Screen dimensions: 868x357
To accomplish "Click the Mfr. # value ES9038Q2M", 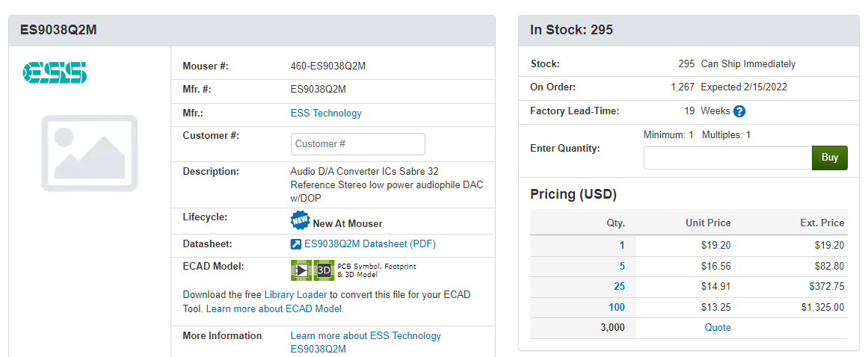I will click(x=318, y=89).
